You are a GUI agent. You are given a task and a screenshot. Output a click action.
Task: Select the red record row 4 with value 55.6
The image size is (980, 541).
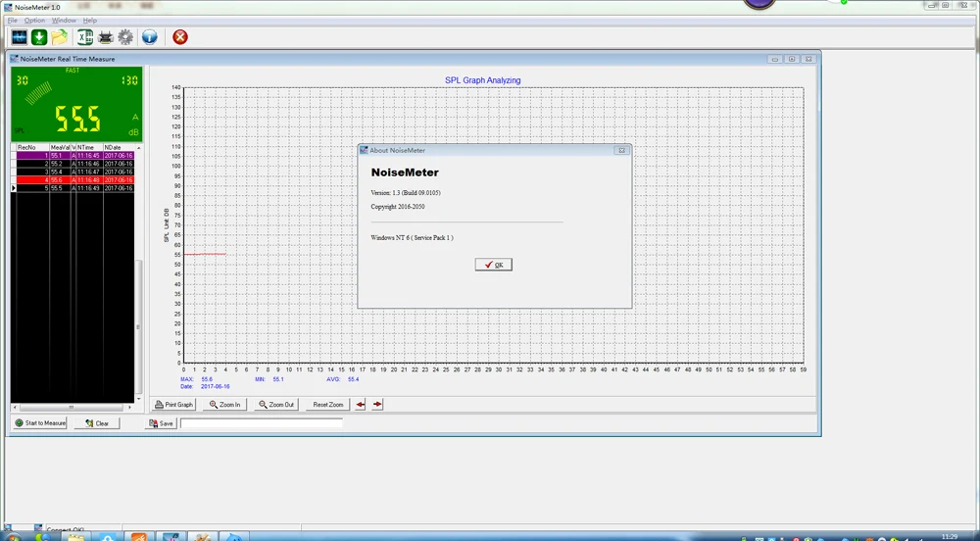(75, 180)
